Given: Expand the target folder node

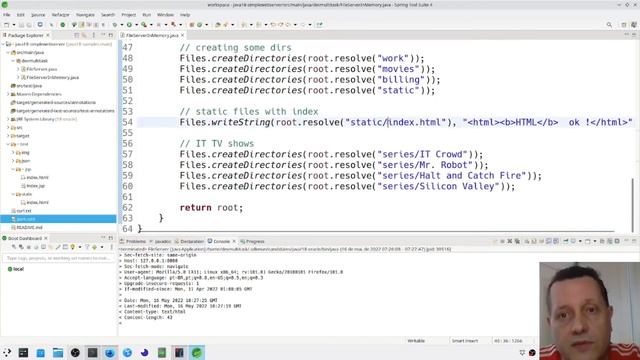Looking at the screenshot, I should click(8, 136).
